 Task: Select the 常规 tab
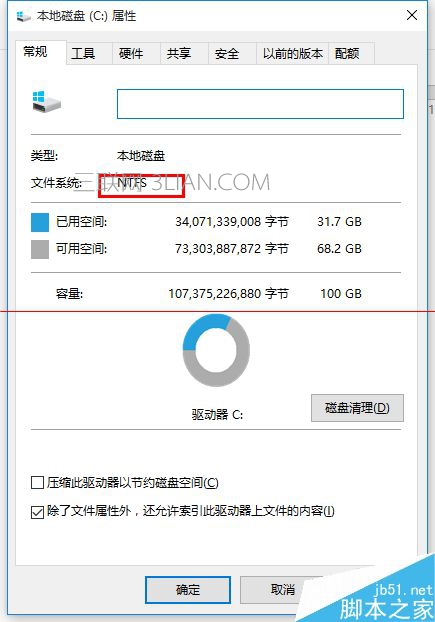(35, 52)
